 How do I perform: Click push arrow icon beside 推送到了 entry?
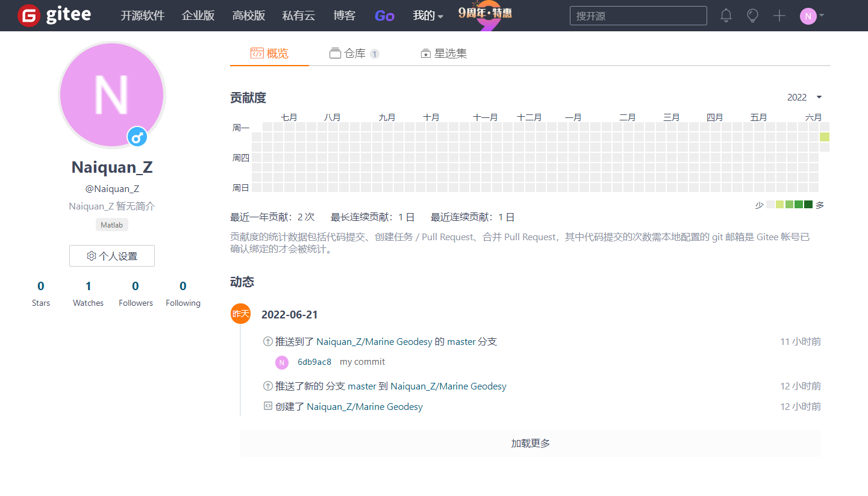[268, 341]
